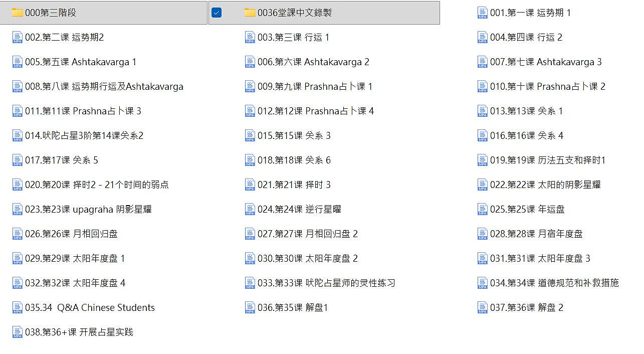Select the video icon of 028.第28课 月宿年度盘
Viewport: 644px width, 354px height.
click(483, 234)
